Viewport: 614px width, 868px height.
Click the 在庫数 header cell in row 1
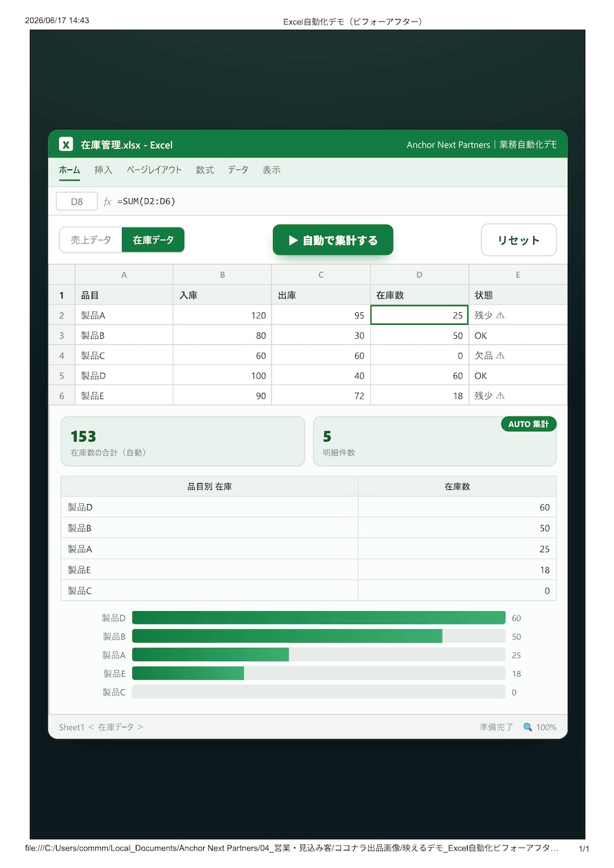click(419, 295)
